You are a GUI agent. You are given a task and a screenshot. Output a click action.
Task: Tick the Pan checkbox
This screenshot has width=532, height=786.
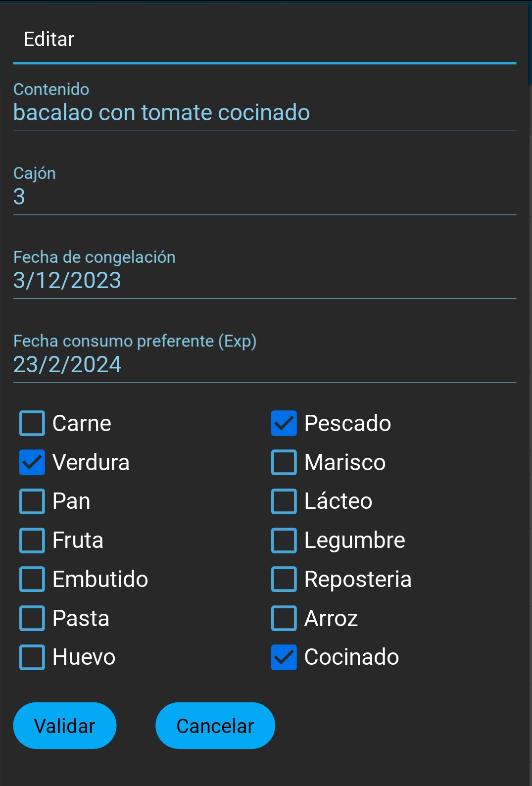[32, 501]
